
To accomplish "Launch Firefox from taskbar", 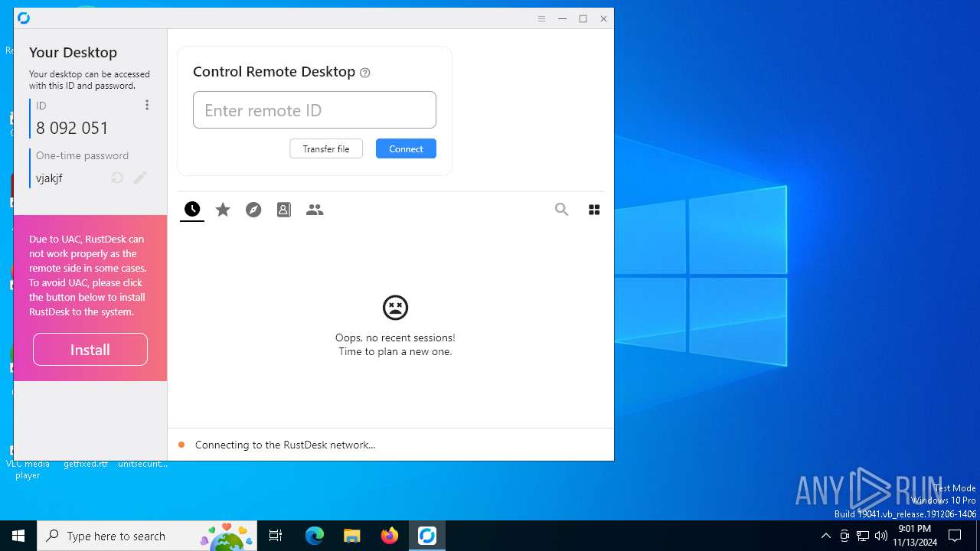I will (x=390, y=536).
